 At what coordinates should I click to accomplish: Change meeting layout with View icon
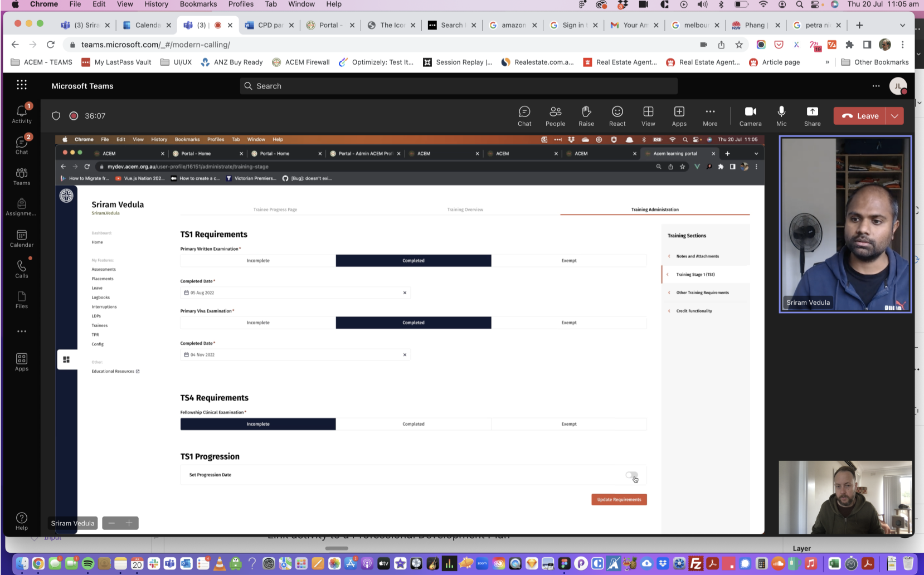click(x=648, y=116)
